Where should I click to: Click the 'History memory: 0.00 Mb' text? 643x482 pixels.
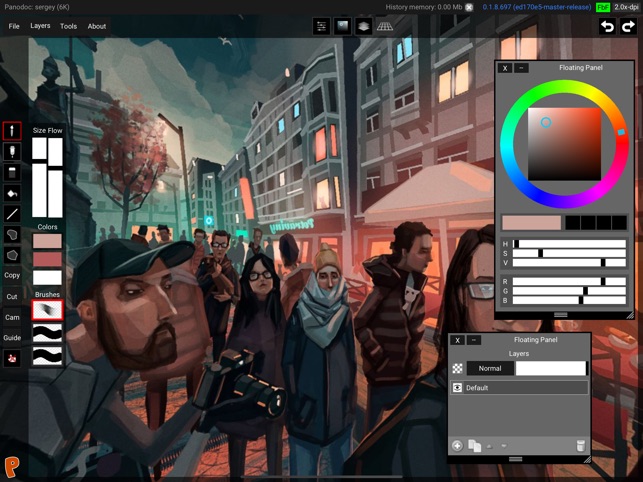click(424, 7)
